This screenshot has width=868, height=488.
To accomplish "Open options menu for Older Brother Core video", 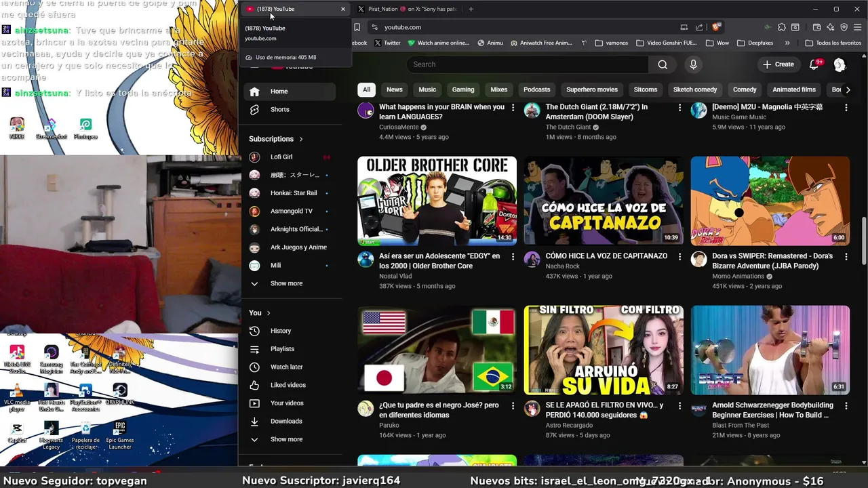I will point(513,257).
